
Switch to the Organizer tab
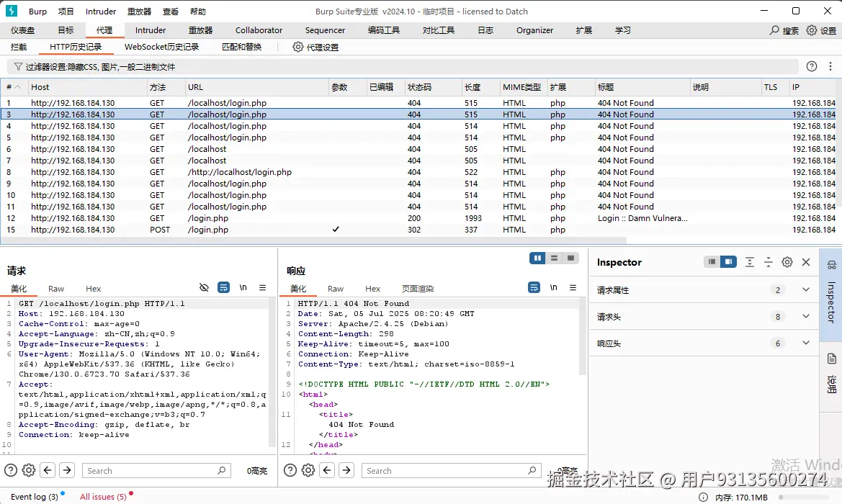[535, 30]
